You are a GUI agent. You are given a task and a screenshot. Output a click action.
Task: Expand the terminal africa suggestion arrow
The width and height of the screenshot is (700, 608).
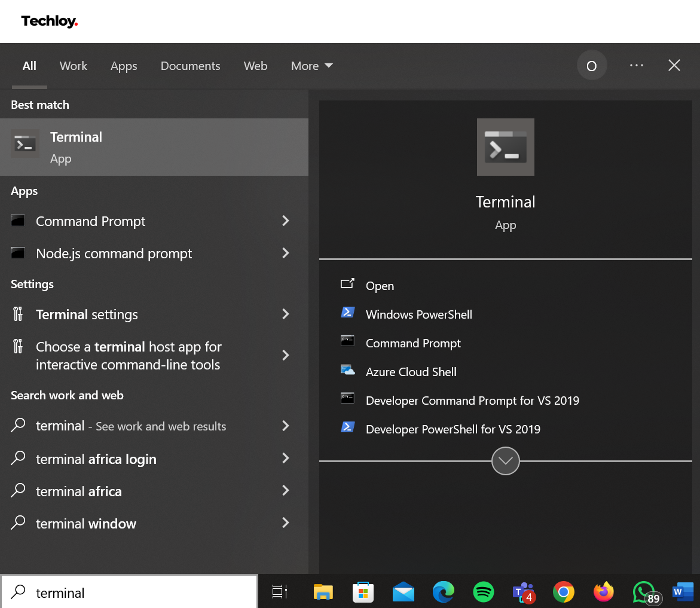click(286, 491)
